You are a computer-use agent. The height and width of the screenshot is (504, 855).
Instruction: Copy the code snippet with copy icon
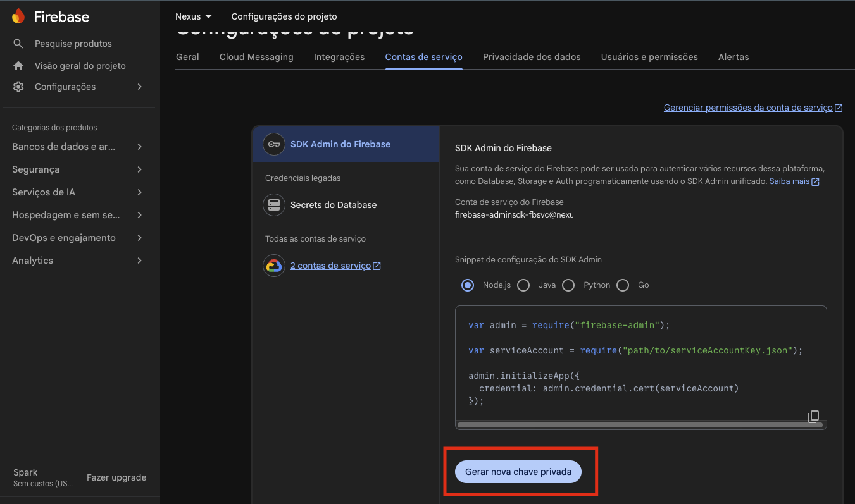click(814, 416)
